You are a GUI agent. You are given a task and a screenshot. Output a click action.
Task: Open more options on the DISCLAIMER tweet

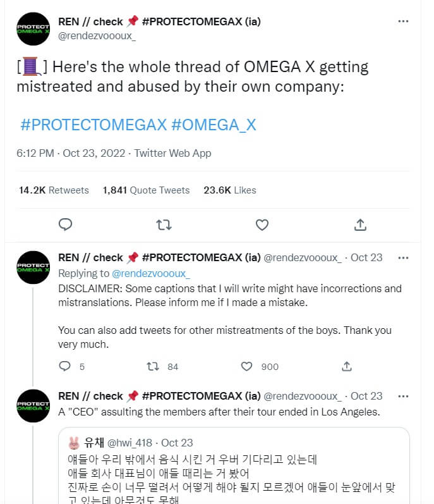point(403,257)
